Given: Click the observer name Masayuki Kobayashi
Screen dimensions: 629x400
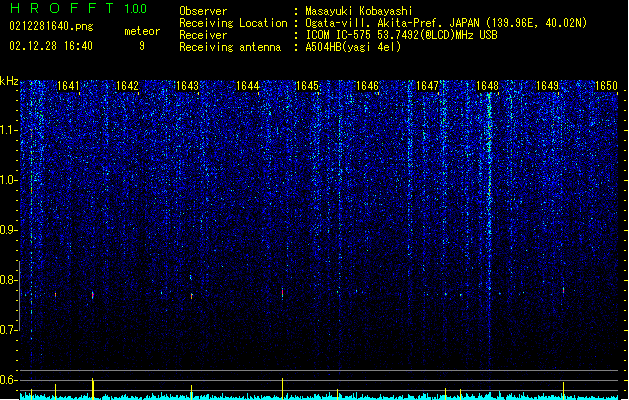Looking at the screenshot, I should point(359,11).
